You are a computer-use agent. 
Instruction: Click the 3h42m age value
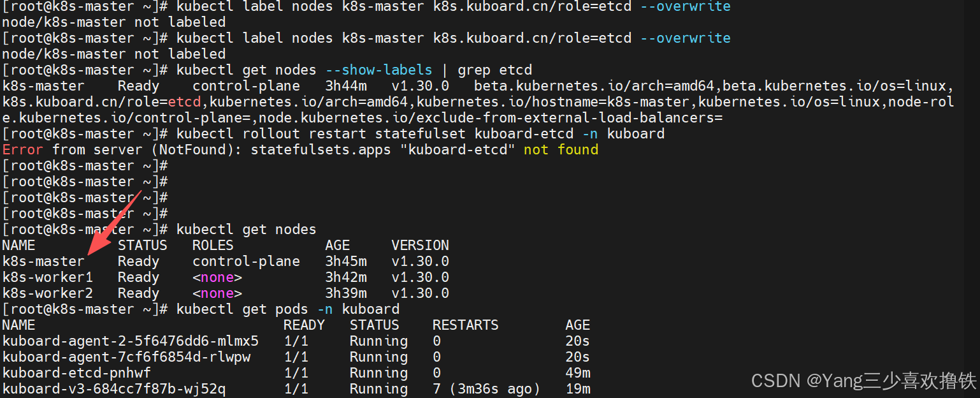[346, 277]
